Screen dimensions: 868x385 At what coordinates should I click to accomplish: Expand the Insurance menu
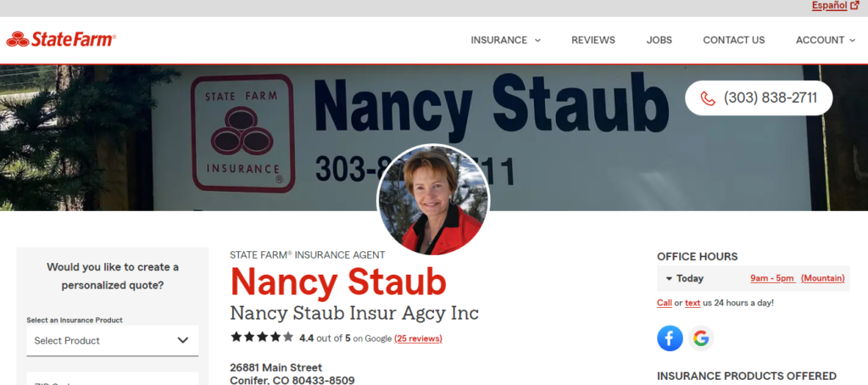click(505, 40)
